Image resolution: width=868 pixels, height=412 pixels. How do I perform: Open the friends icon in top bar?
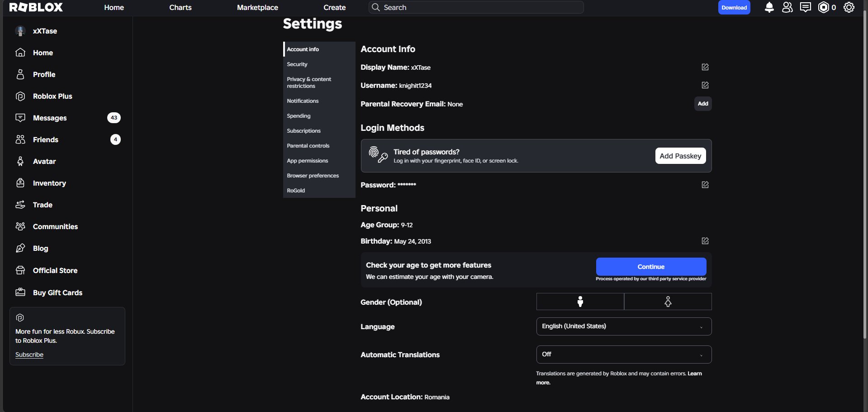(x=787, y=7)
